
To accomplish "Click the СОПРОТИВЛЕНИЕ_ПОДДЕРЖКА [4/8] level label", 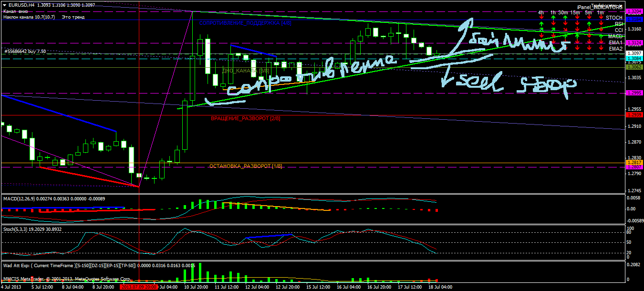I will [245, 23].
